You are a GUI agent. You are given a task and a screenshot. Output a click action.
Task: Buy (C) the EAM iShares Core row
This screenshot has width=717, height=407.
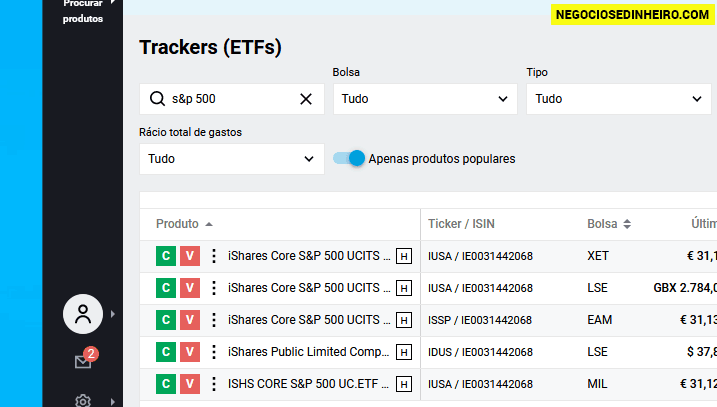(166, 320)
